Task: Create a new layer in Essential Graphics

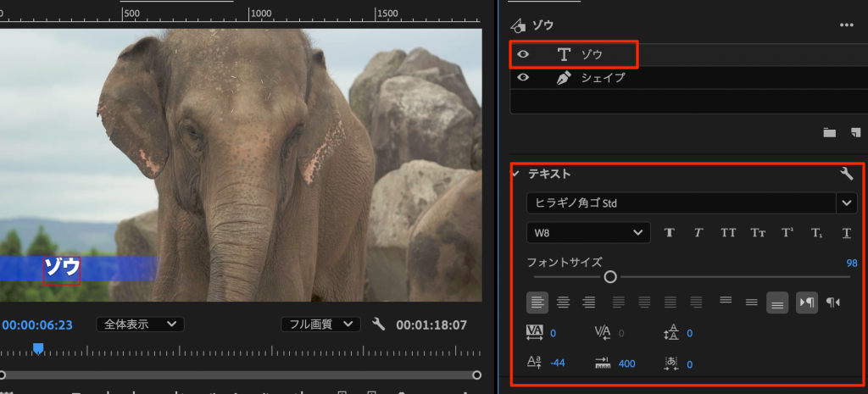Action: point(855,132)
